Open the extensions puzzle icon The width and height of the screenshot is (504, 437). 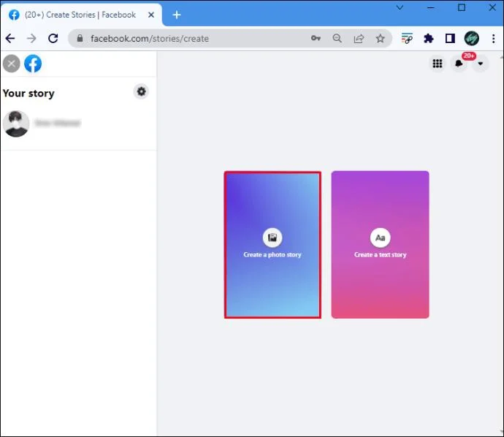coord(429,39)
